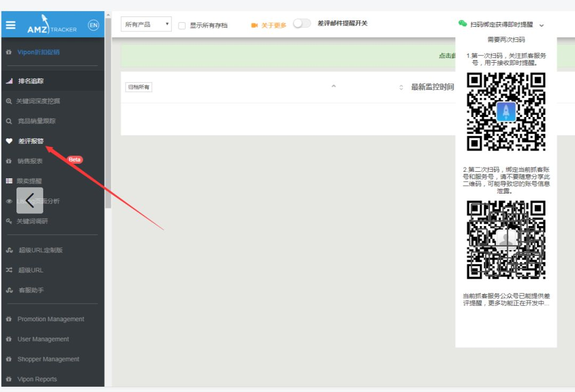Click the shuffle icon for 超级URL
575x392 pixels.
[x=9, y=270]
